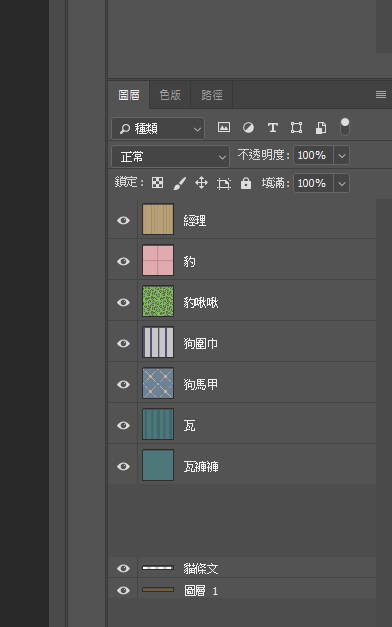
Task: Hide the 瓦 layer
Action: coord(123,425)
